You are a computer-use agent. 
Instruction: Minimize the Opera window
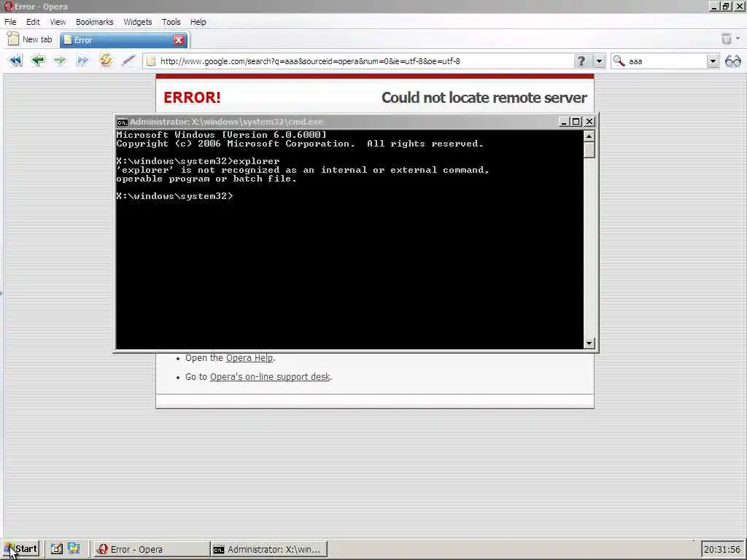pos(713,7)
